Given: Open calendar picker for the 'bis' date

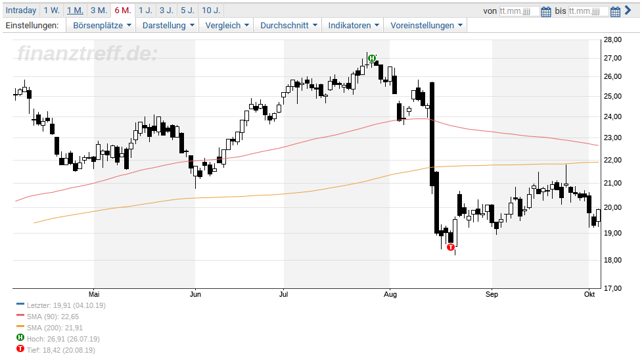Looking at the screenshot, I should tap(615, 11).
